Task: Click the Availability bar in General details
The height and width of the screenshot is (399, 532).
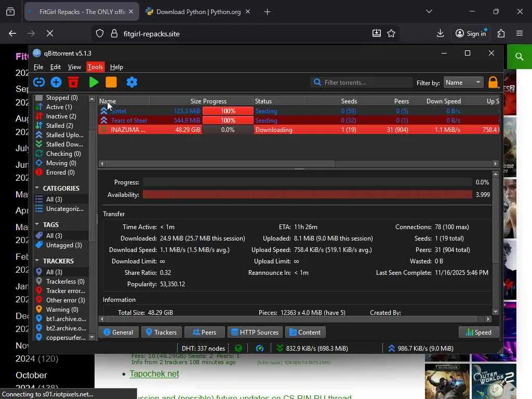Action: click(307, 194)
